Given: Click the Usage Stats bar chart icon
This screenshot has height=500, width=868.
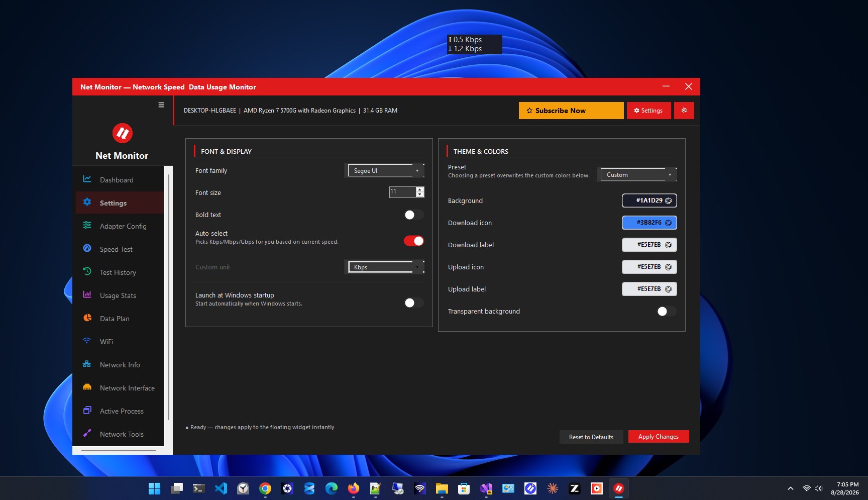Looking at the screenshot, I should pyautogui.click(x=87, y=294).
